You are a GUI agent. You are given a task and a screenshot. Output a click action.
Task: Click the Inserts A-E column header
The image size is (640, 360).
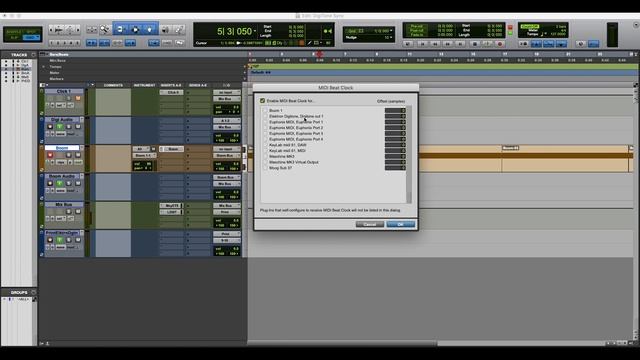[171, 85]
